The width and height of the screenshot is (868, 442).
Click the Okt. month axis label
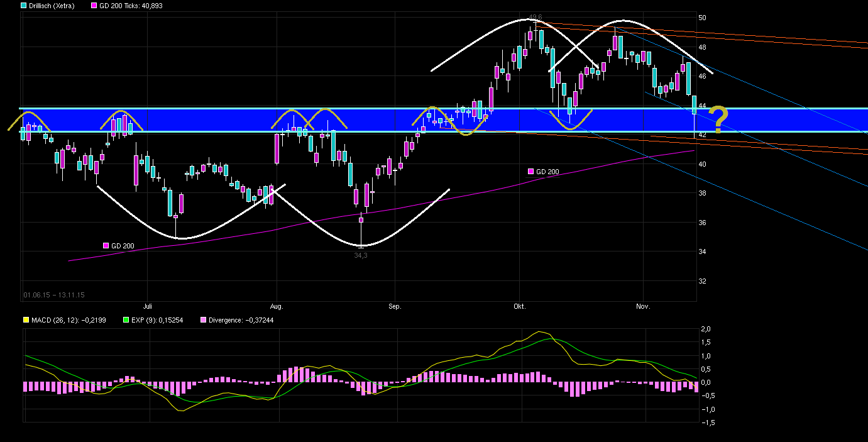coord(520,307)
